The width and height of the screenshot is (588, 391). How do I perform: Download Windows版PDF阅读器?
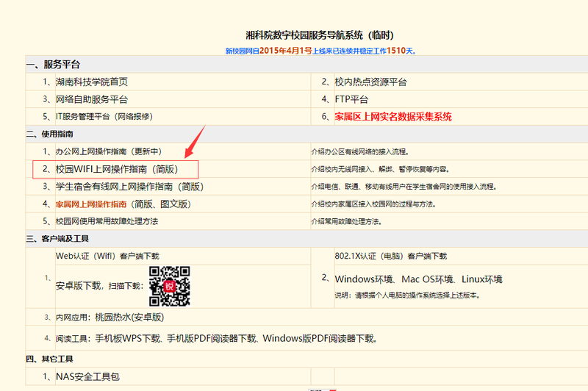click(318, 339)
